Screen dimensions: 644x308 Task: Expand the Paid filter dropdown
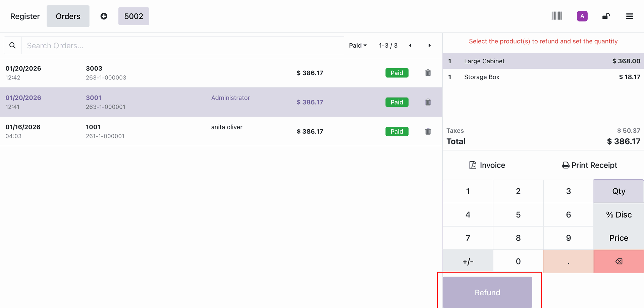point(358,46)
